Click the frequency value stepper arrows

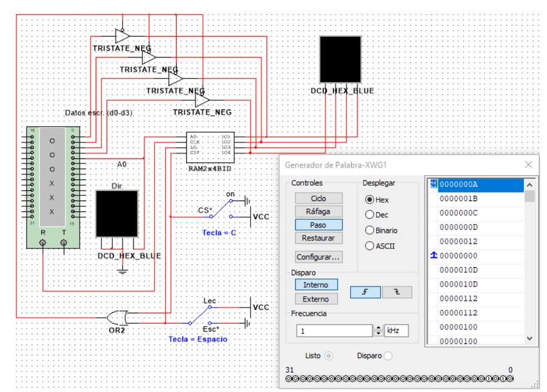tap(378, 331)
